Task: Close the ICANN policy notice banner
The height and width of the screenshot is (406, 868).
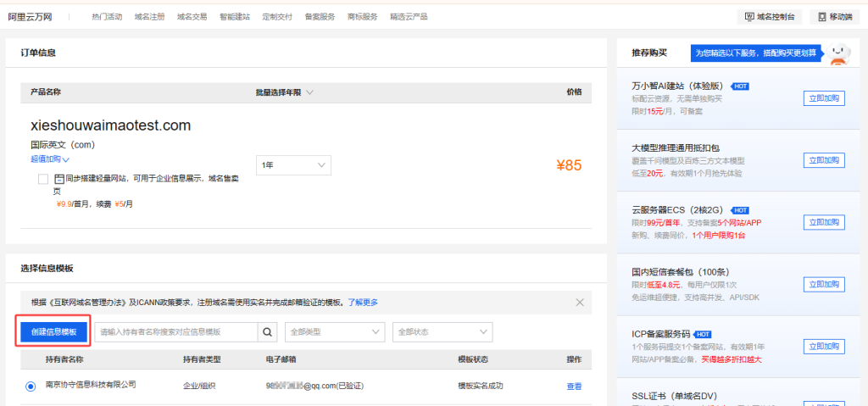Action: (580, 303)
